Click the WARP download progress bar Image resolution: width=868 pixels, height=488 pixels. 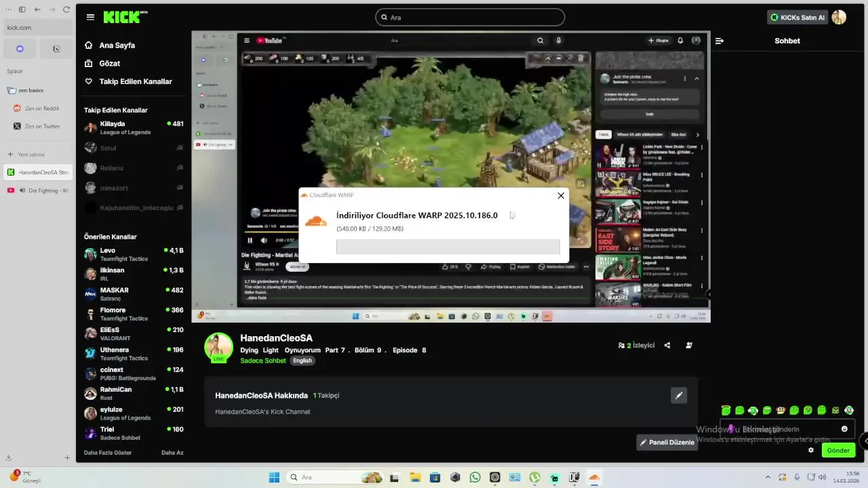[x=448, y=247]
